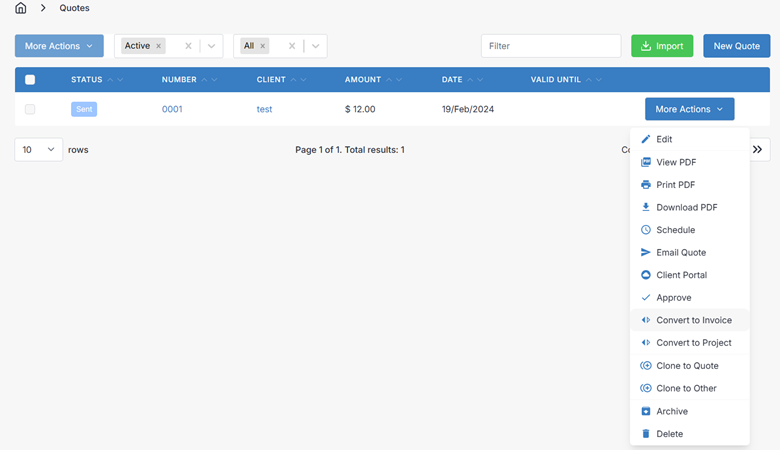
Task: Clear all values in the status filter
Action: click(x=188, y=46)
